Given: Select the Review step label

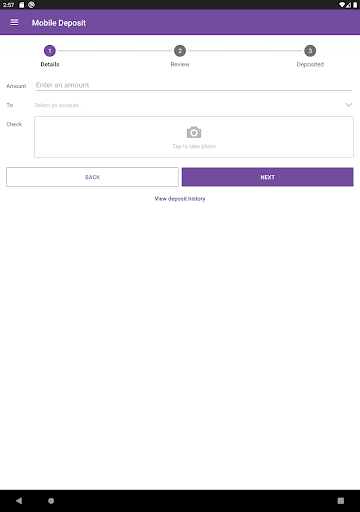Looking at the screenshot, I should pos(180,64).
